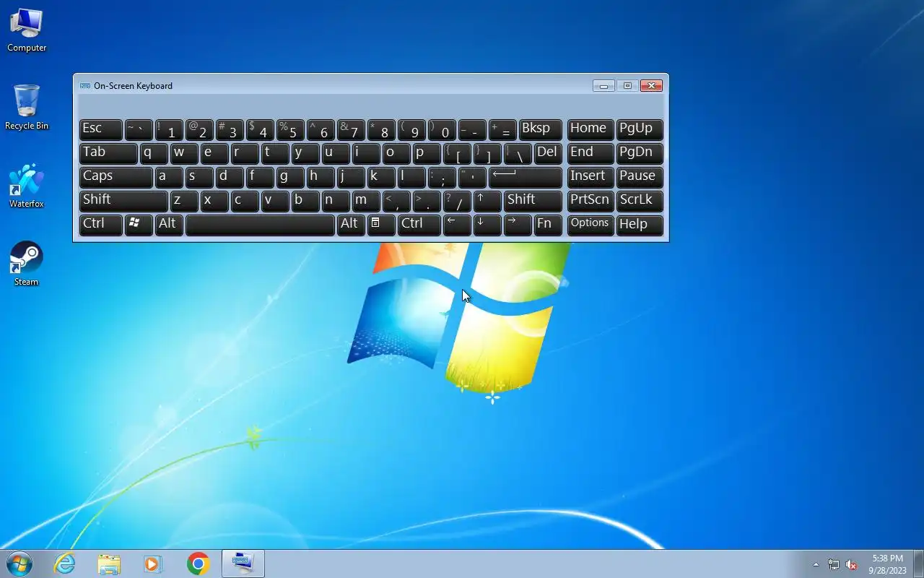Screen dimensions: 924x578
Task: Toggle the right Alt key
Action: 351,225
